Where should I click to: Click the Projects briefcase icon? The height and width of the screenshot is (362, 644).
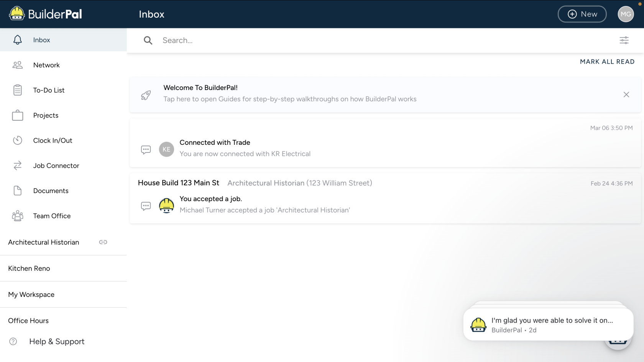tap(18, 115)
